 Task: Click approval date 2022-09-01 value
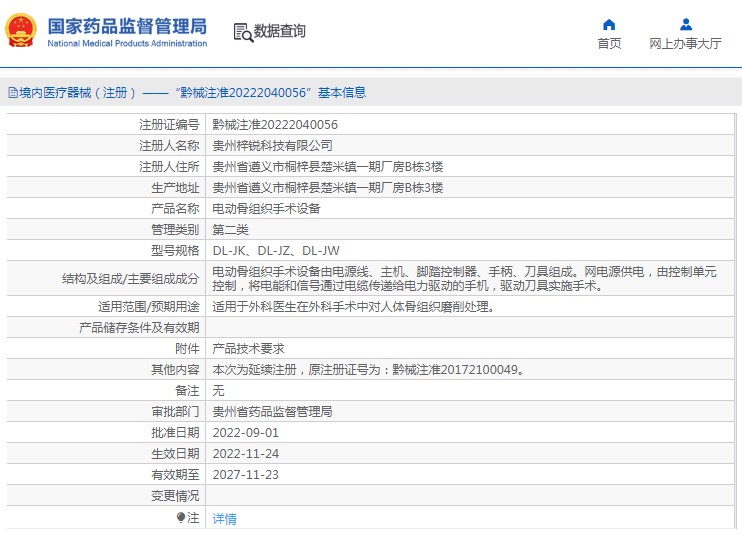coord(246,433)
